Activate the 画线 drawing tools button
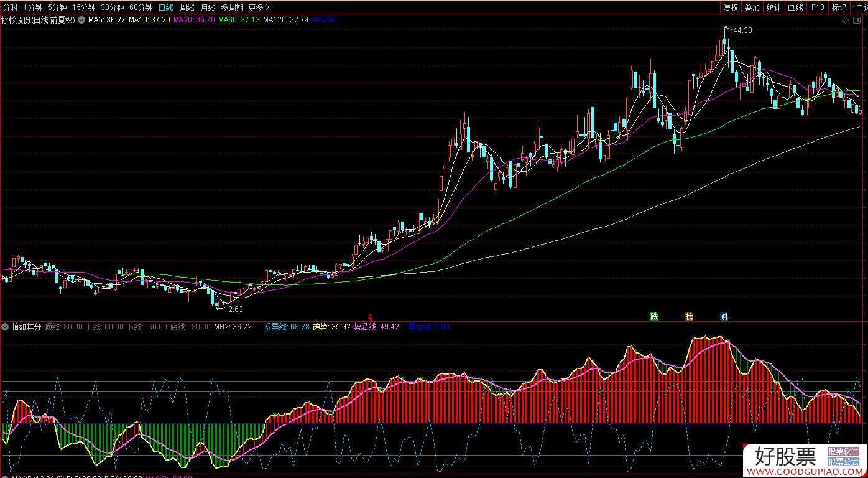The image size is (868, 478). click(795, 7)
